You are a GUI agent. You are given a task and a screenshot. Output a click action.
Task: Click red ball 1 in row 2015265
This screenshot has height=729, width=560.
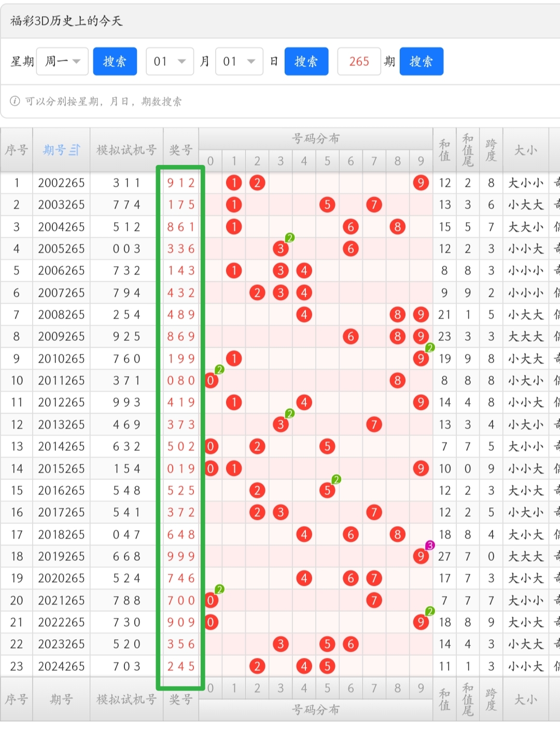click(x=234, y=469)
